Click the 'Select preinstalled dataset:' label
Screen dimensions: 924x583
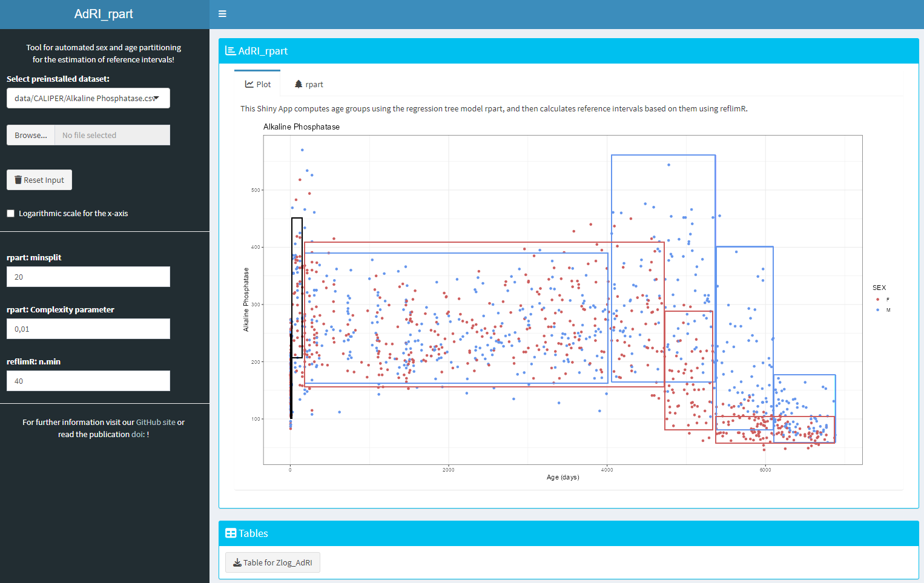click(x=58, y=79)
